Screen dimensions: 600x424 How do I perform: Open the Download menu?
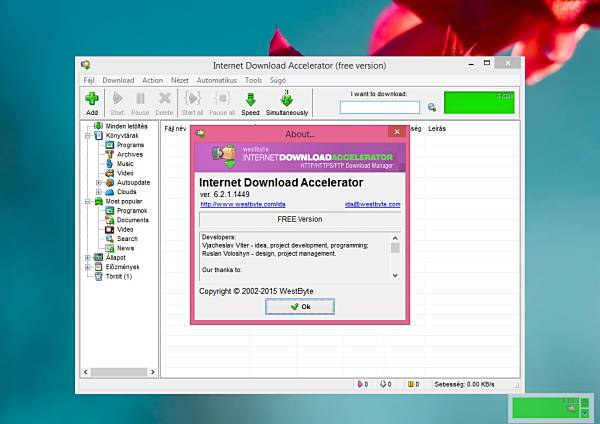(118, 80)
